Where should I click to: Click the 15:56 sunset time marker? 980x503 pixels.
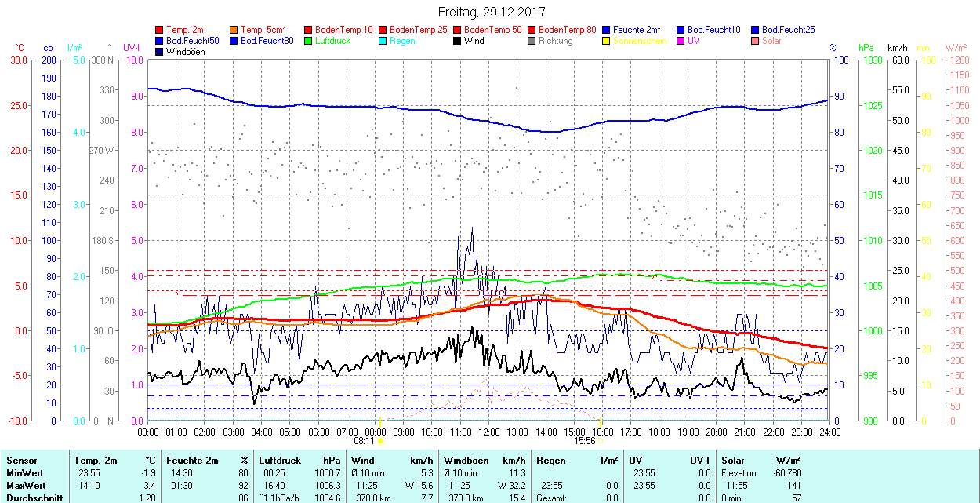(584, 441)
